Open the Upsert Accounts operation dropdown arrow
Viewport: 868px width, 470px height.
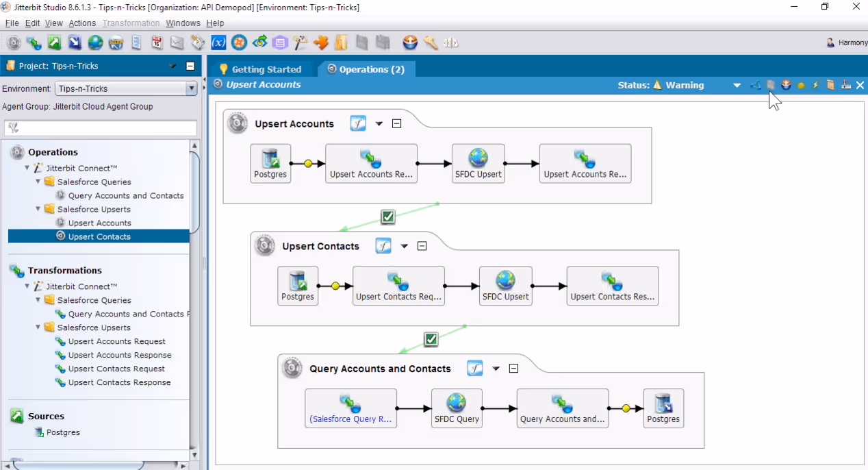click(x=379, y=124)
